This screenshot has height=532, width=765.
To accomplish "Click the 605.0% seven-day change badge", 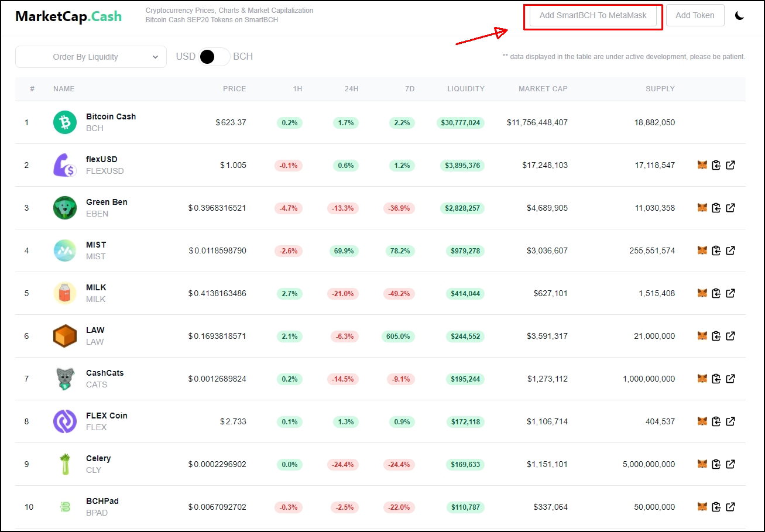I will pyautogui.click(x=399, y=337).
